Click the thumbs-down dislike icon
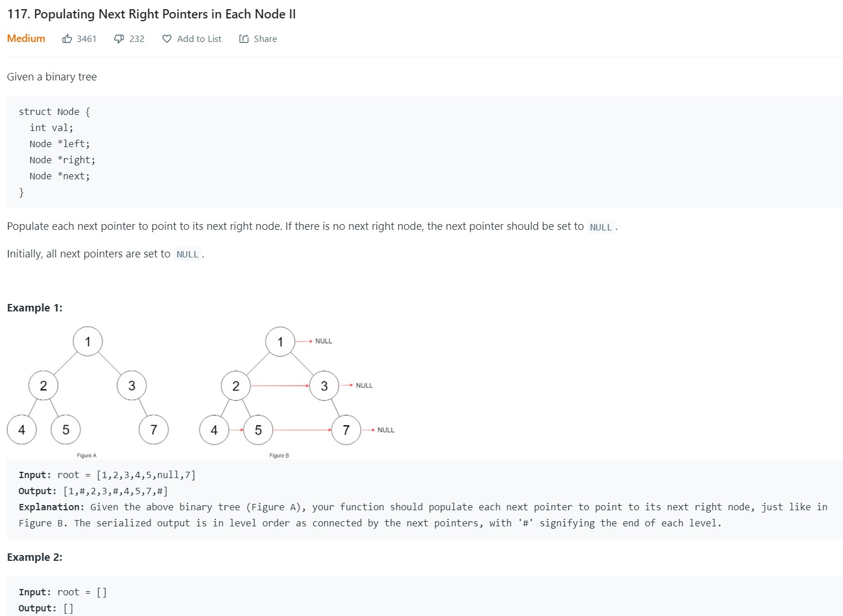The width and height of the screenshot is (843, 616). 119,38
